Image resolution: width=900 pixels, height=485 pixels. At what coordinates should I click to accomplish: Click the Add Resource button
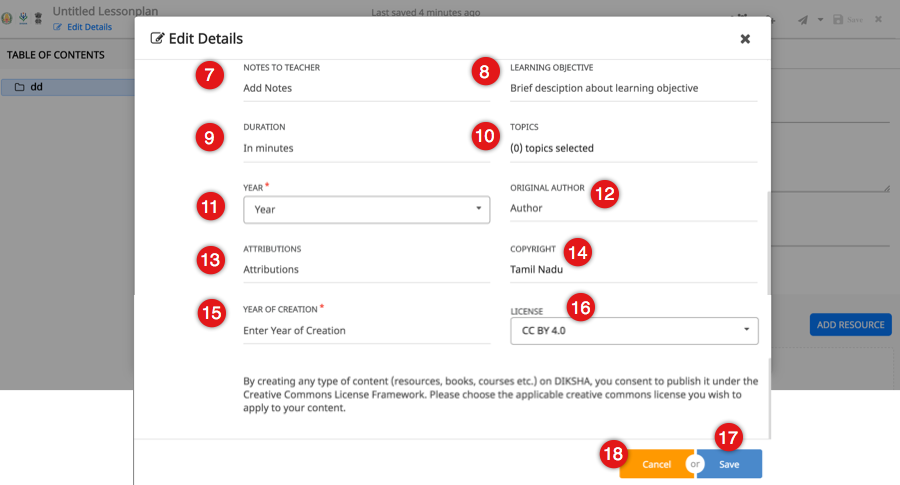coord(849,325)
